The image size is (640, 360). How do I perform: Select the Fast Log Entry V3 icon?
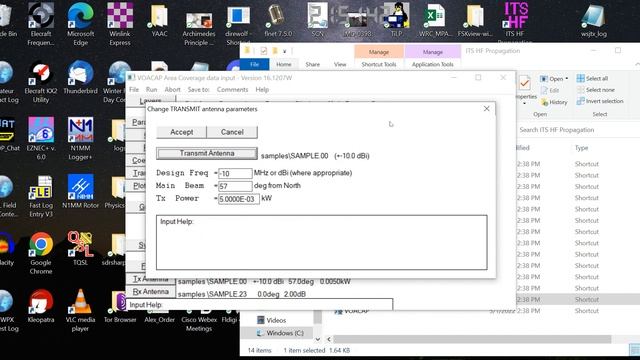pos(41,196)
